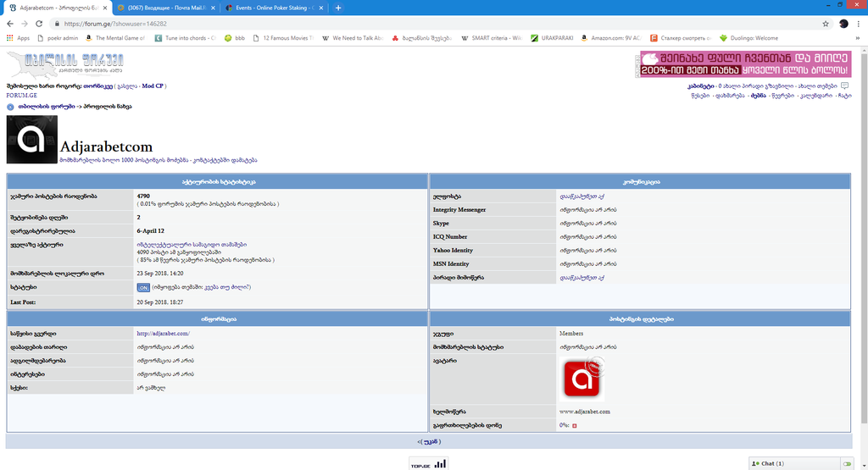Click the Tbilisi Forum logo

(x=65, y=65)
